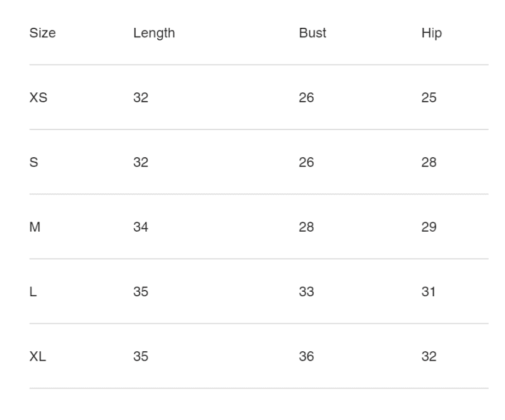This screenshot has width=505, height=420.
Task: Click the XL hip value 32
Action: (x=429, y=356)
